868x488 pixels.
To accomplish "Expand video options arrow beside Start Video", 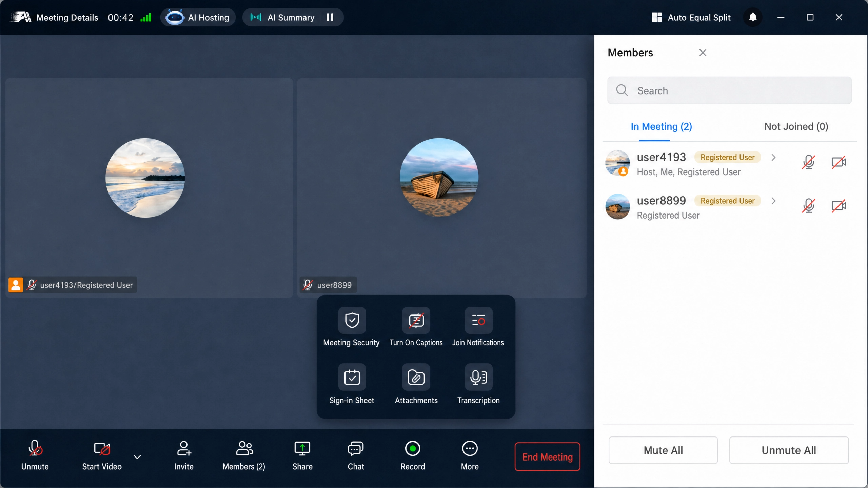I will 137,457.
